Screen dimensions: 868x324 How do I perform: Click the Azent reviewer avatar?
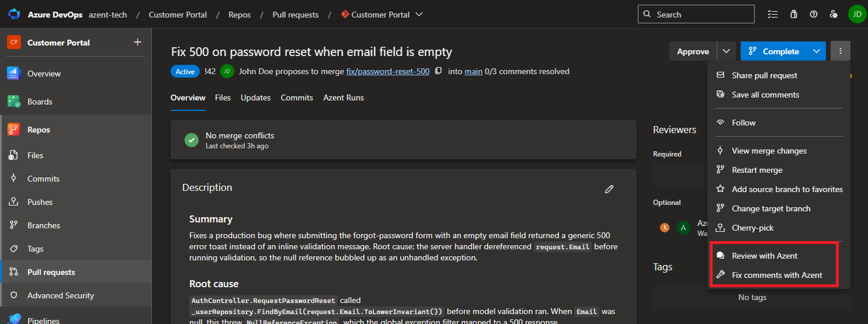click(683, 228)
